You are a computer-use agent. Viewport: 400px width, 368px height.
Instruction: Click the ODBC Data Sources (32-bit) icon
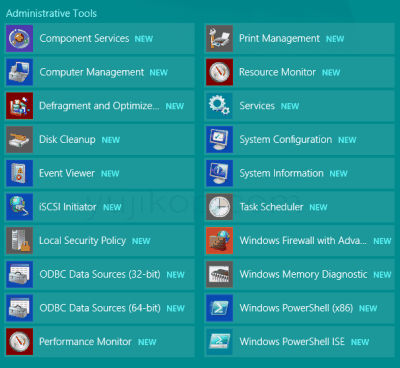coord(19,274)
